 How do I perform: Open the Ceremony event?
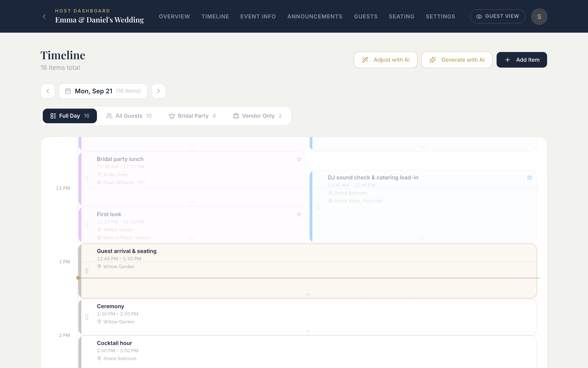(x=308, y=317)
